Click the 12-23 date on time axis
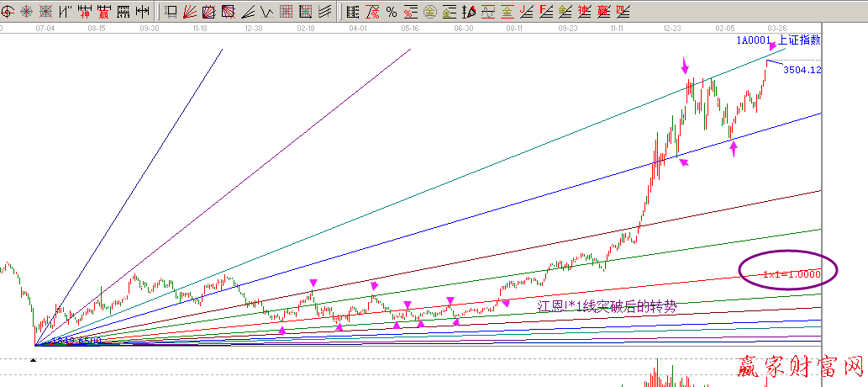The height and width of the screenshot is (387, 868). (x=672, y=28)
